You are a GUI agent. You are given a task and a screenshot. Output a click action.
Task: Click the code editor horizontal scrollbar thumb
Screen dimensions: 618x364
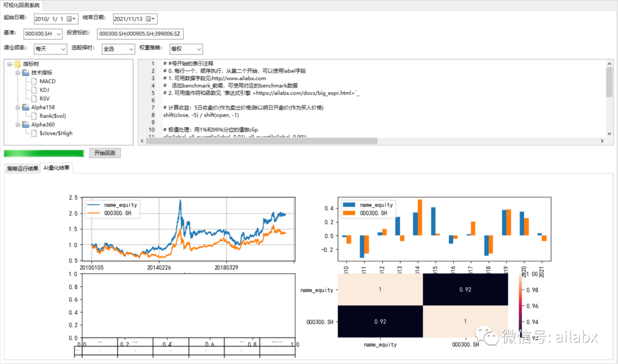[262, 141]
